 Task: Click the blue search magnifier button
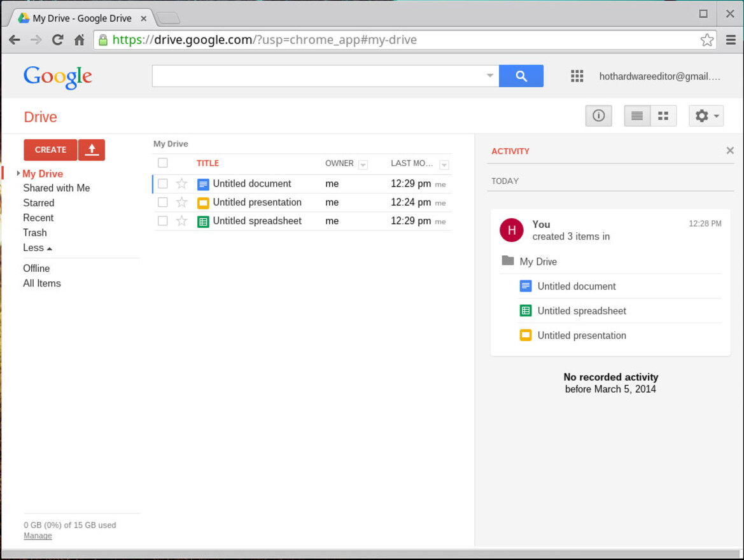point(521,76)
